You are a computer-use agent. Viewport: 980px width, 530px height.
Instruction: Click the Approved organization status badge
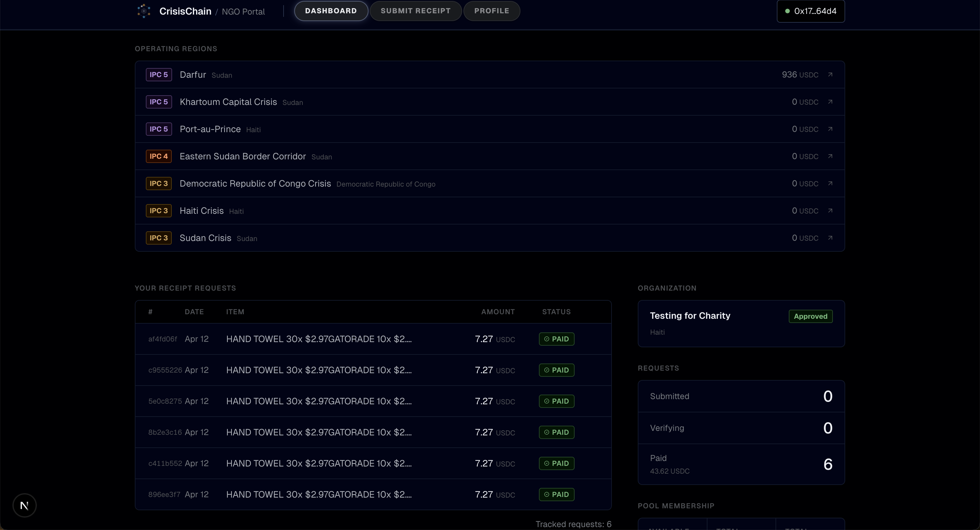tap(810, 316)
